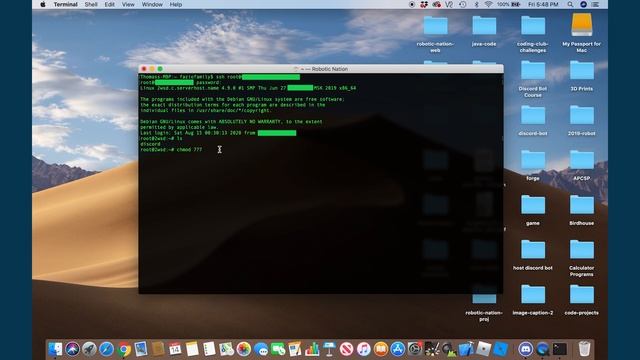Viewport: 640px width, 360px height.
Task: Open the Edit menu
Action: (109, 4)
